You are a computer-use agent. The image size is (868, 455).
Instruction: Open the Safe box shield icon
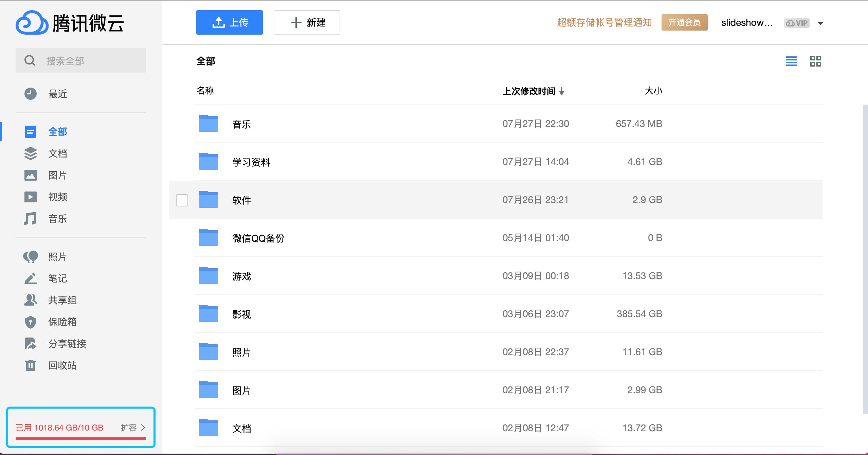(x=31, y=322)
